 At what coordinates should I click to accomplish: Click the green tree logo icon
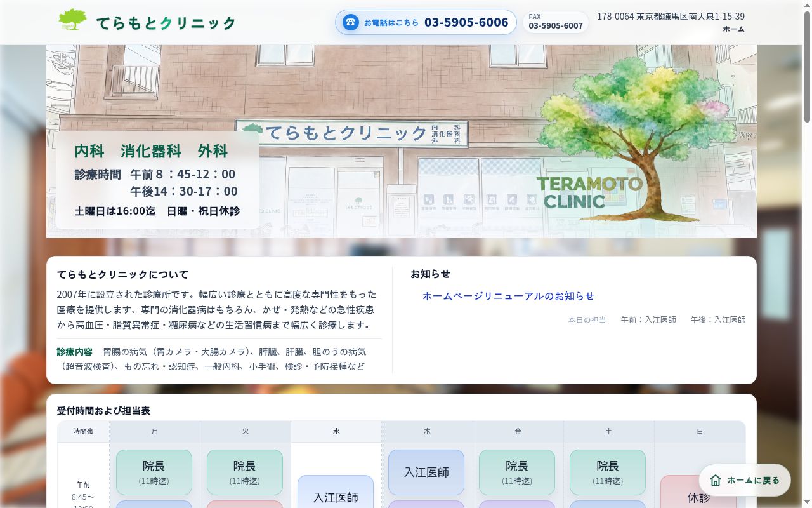pyautogui.click(x=72, y=20)
